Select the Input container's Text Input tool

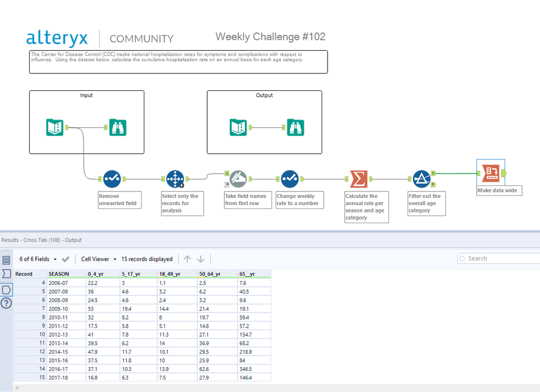click(55, 128)
